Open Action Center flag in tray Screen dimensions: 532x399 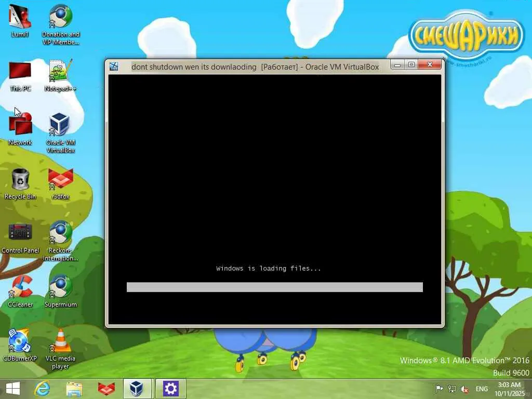439,389
